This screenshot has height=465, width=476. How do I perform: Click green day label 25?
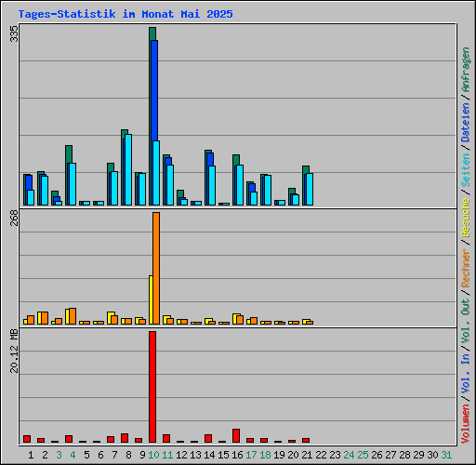coord(363,455)
